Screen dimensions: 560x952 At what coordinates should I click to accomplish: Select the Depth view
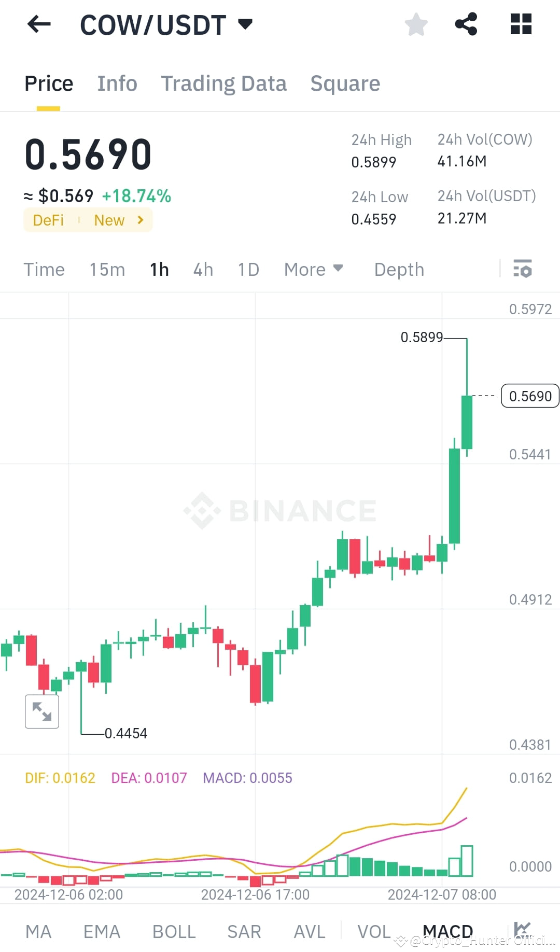point(399,269)
